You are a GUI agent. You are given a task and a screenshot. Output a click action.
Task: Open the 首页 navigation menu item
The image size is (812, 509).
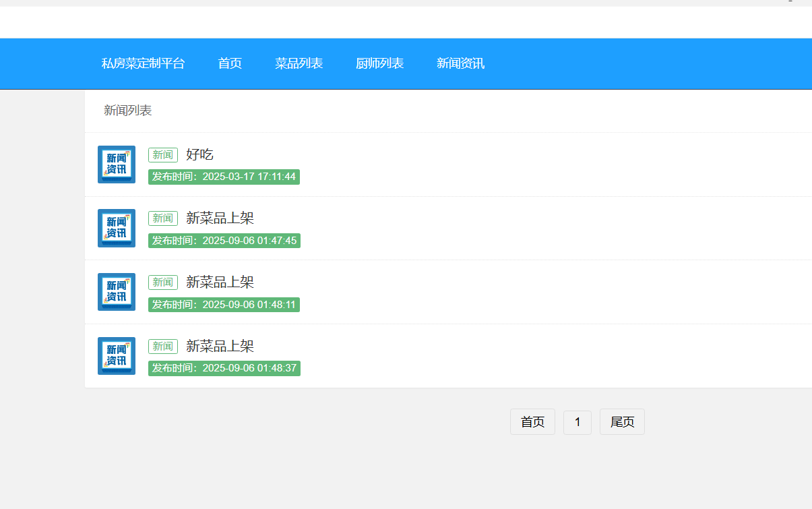click(x=230, y=63)
